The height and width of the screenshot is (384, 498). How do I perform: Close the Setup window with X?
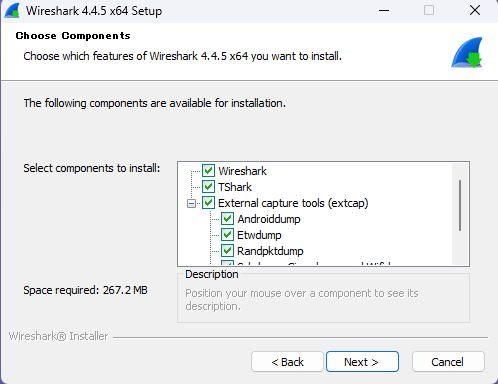(x=475, y=10)
